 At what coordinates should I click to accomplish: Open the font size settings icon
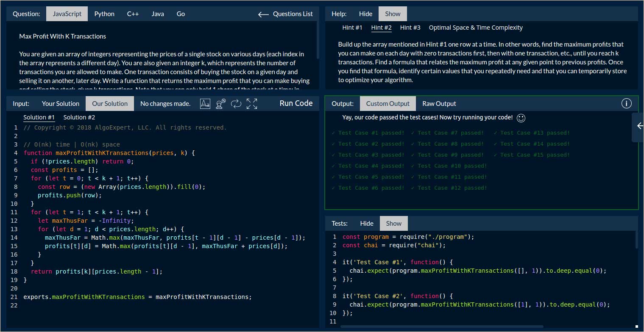(x=205, y=104)
